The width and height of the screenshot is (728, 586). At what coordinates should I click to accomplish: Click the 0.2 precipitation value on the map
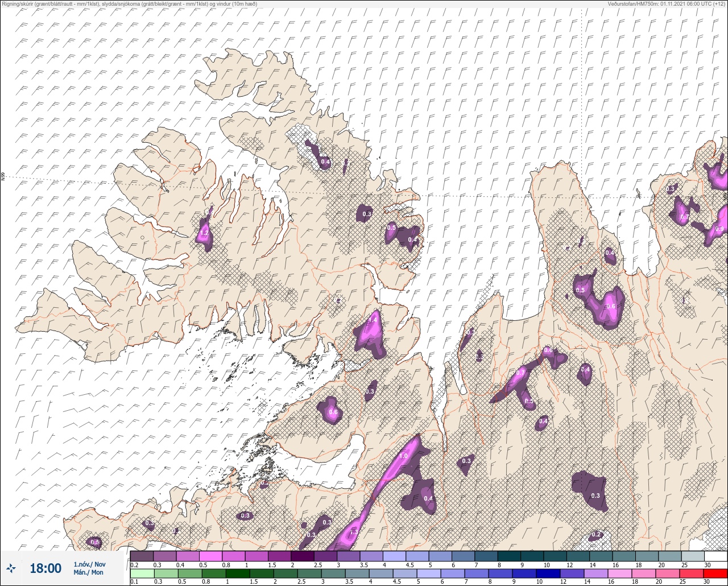coord(596,535)
